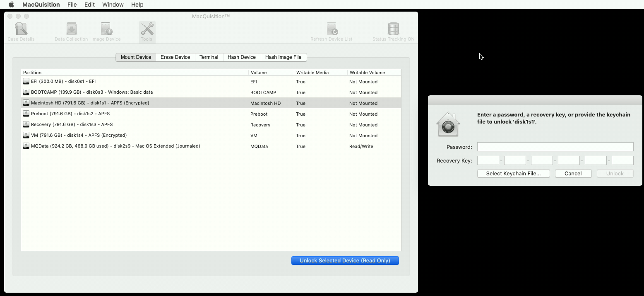
Task: Select the Tools wrench icon
Action: pyautogui.click(x=147, y=29)
